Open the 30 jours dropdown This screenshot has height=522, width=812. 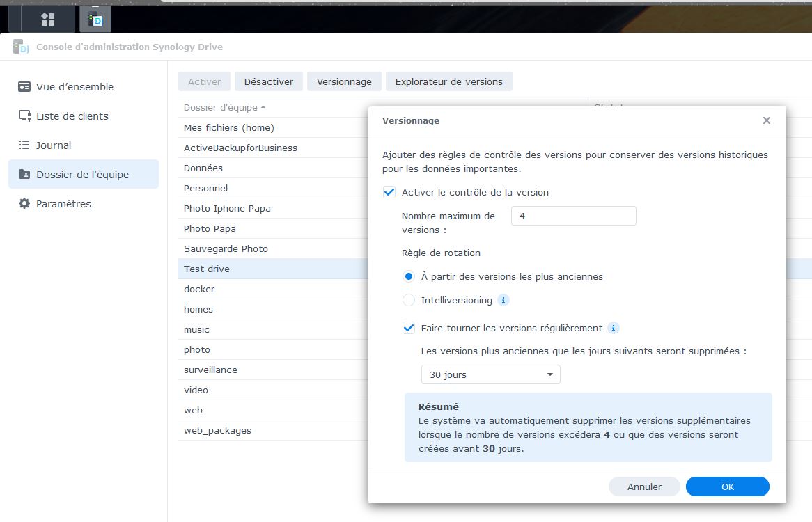coord(490,374)
